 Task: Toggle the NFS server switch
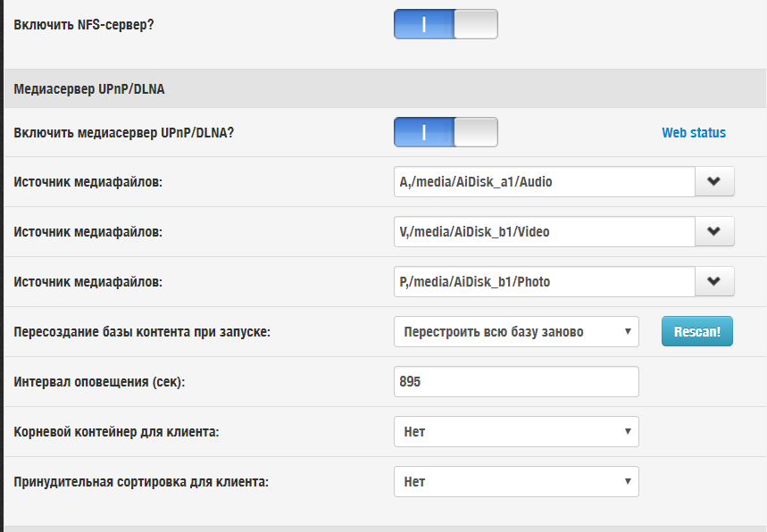point(446,24)
